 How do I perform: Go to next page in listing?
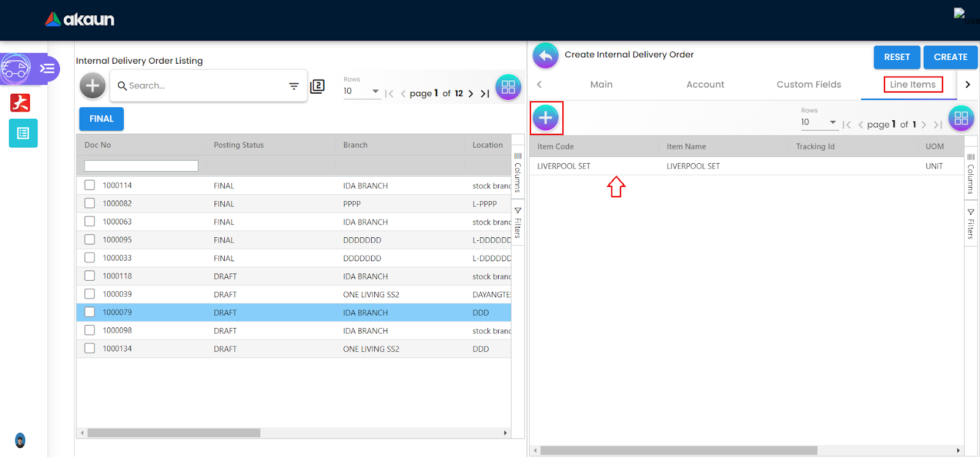click(470, 94)
